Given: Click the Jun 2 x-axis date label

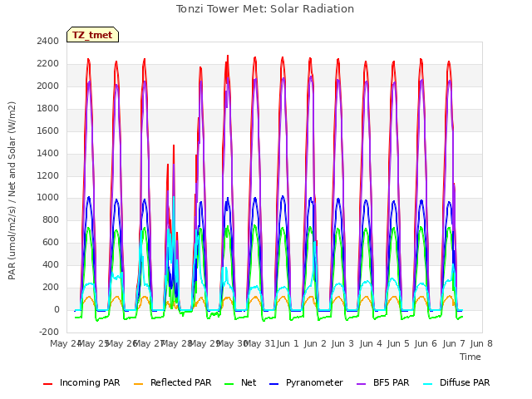Looking at the screenshot, I should point(315,344).
